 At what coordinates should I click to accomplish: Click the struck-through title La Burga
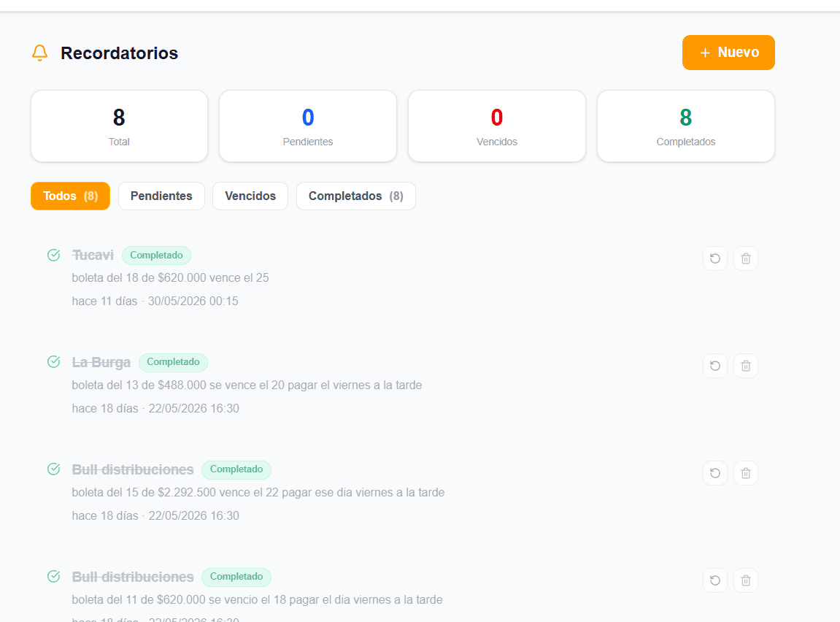pos(101,363)
